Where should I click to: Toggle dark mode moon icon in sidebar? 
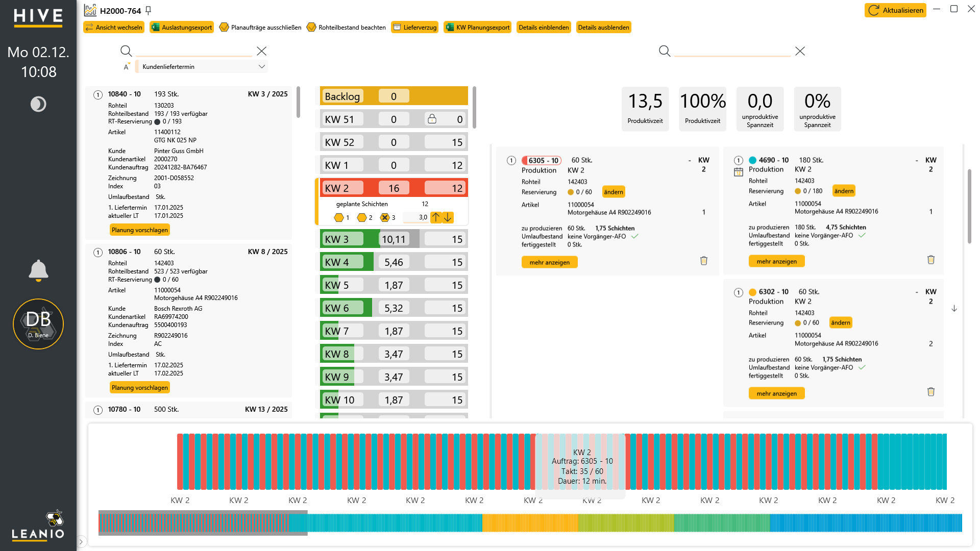click(x=38, y=104)
